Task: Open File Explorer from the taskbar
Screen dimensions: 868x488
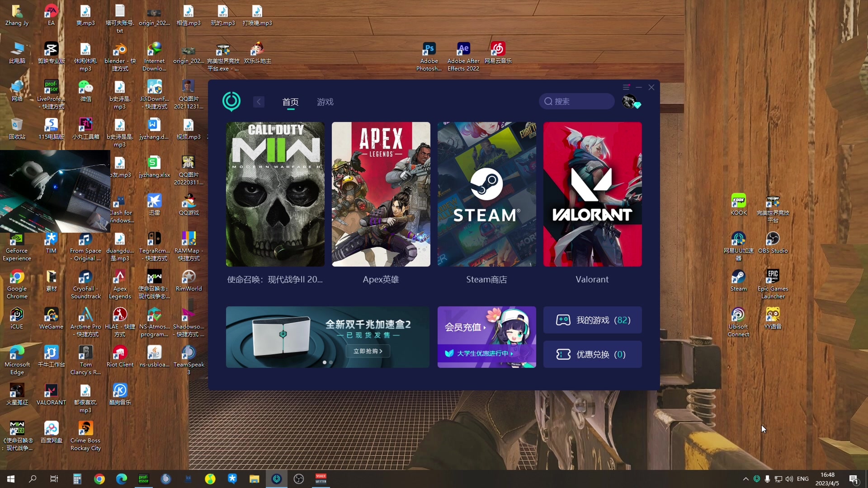Action: pos(254,479)
